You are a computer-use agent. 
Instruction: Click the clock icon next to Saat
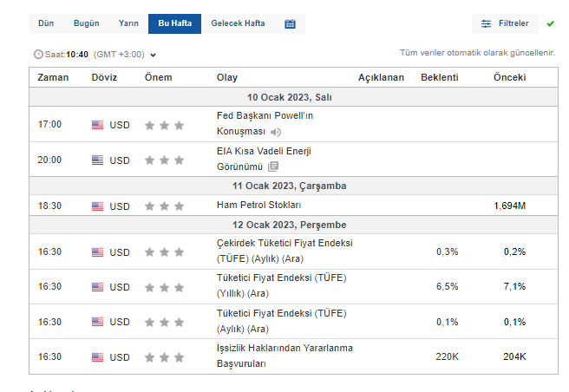click(37, 54)
